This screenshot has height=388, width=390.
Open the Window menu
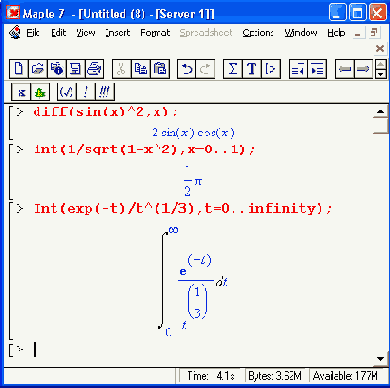click(301, 33)
